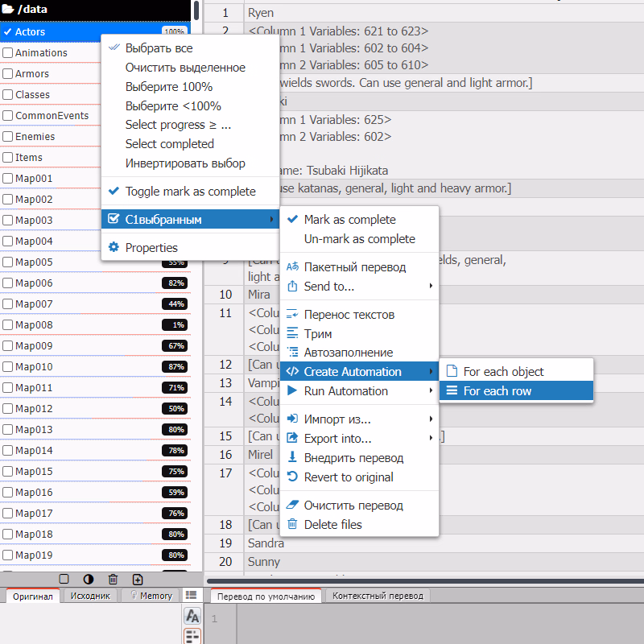This screenshot has width=644, height=644.
Task: Switch to the Оригинал tab
Action: 32,596
